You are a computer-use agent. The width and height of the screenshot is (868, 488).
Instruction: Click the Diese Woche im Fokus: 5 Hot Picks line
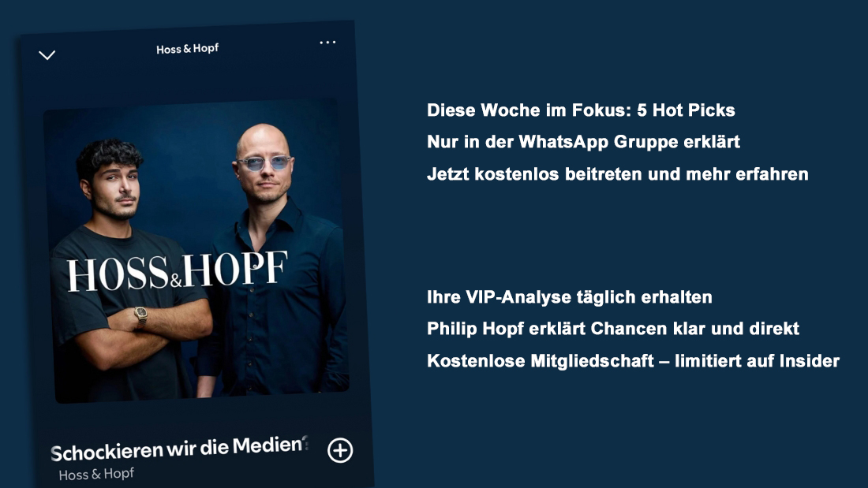point(581,110)
